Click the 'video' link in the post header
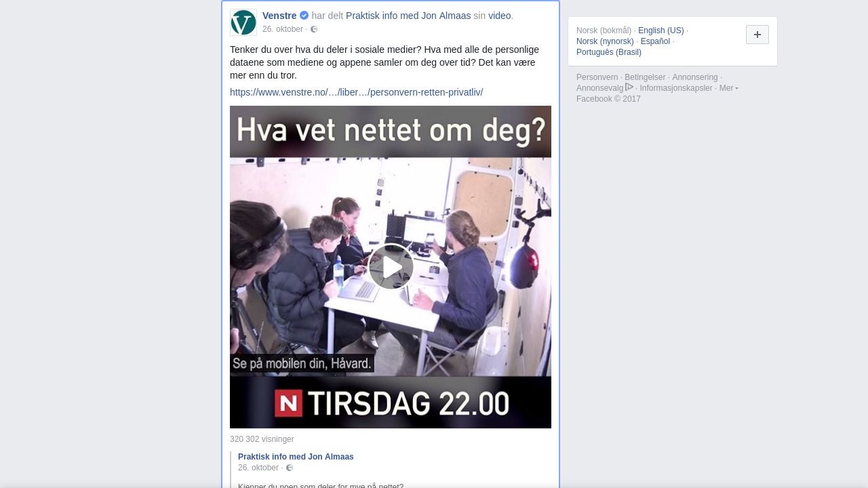Viewport: 868px width, 488px height. tap(499, 16)
